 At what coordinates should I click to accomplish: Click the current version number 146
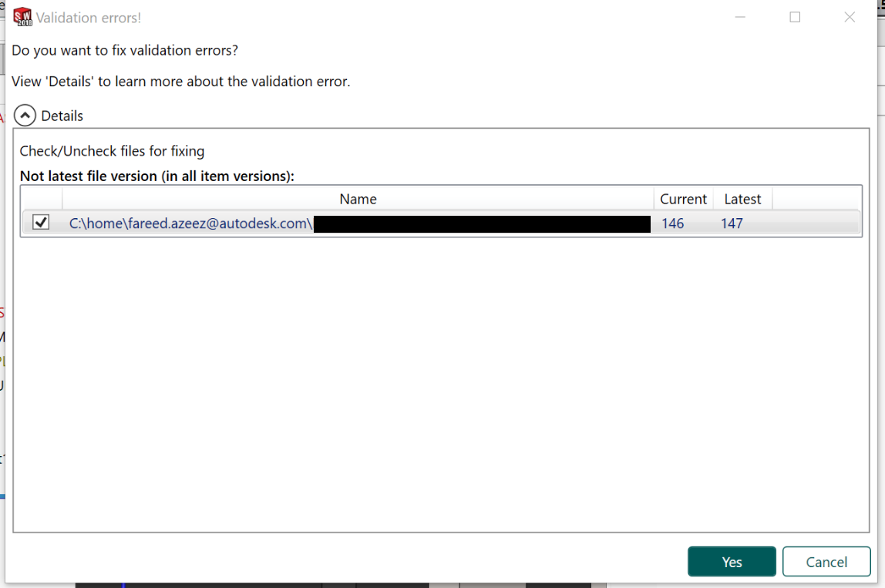[672, 223]
